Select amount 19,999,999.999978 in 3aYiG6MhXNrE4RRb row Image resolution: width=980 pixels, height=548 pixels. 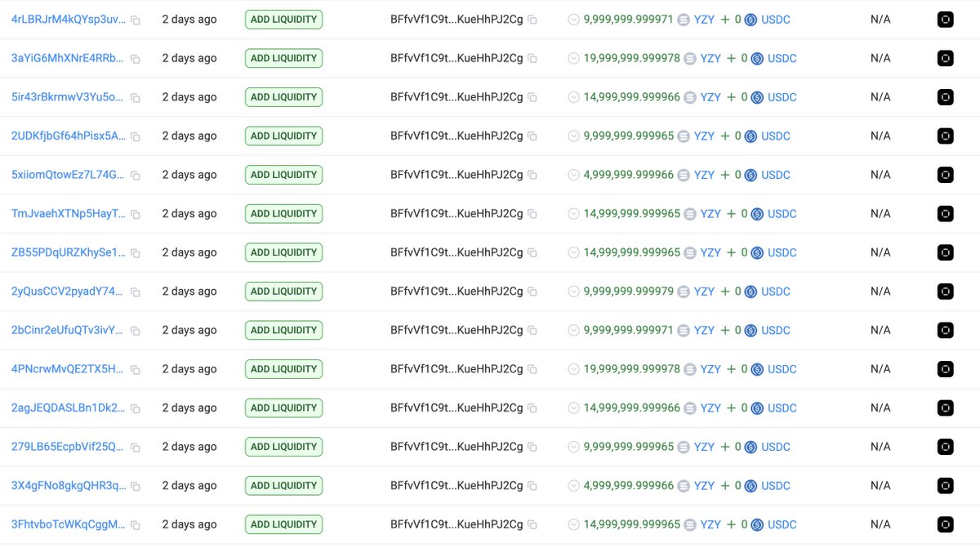point(632,58)
